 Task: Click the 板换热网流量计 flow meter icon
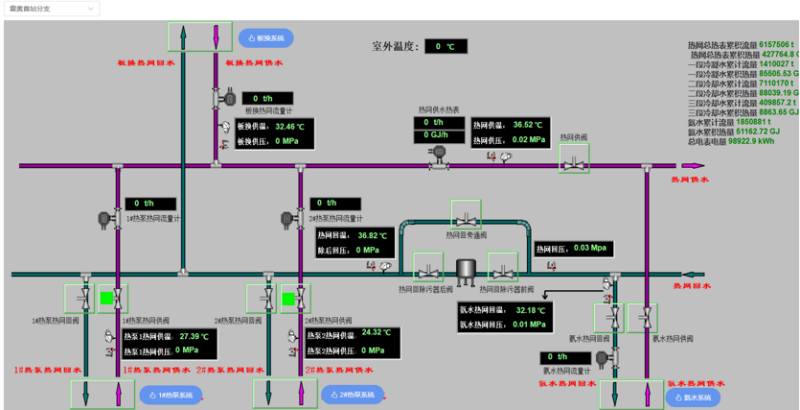pyautogui.click(x=225, y=97)
